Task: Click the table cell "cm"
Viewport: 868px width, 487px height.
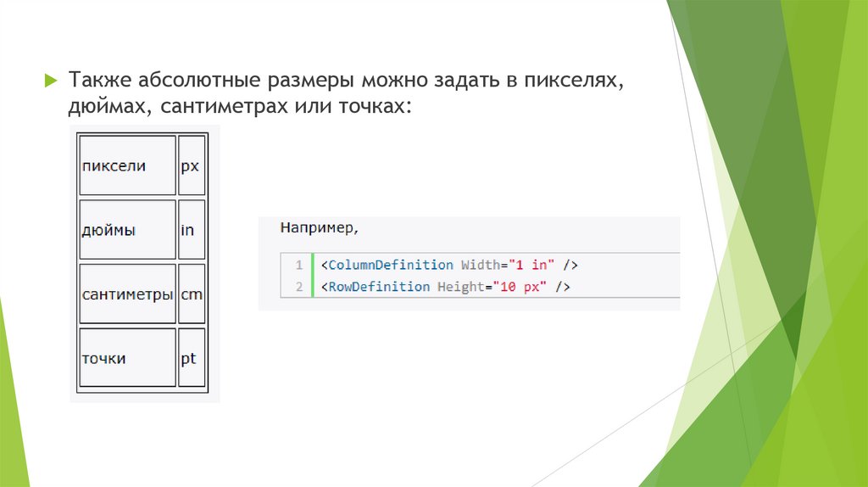Action: pos(192,294)
